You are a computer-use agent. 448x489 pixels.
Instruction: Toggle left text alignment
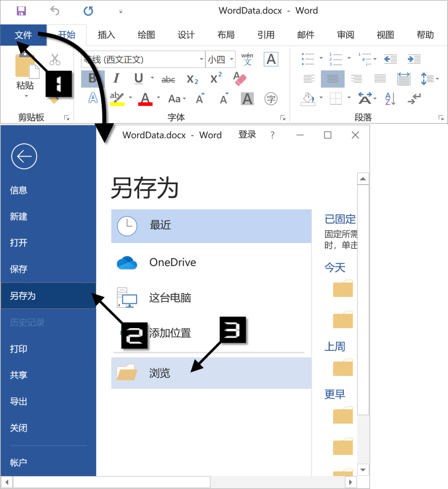pyautogui.click(x=309, y=79)
